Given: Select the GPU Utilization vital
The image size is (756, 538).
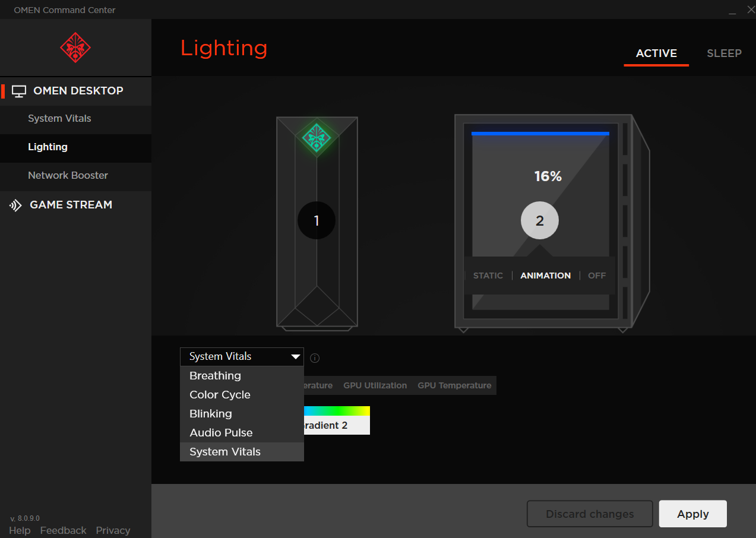Looking at the screenshot, I should (375, 385).
